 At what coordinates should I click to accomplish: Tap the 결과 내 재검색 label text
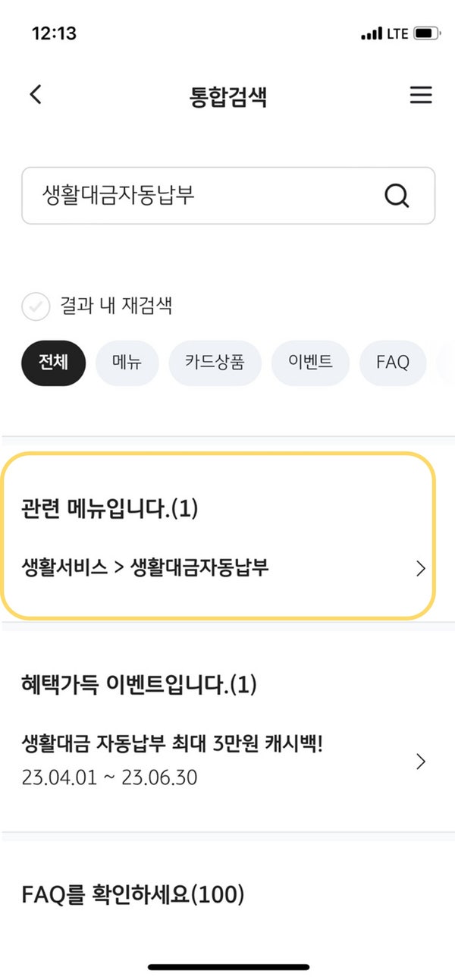(116, 306)
